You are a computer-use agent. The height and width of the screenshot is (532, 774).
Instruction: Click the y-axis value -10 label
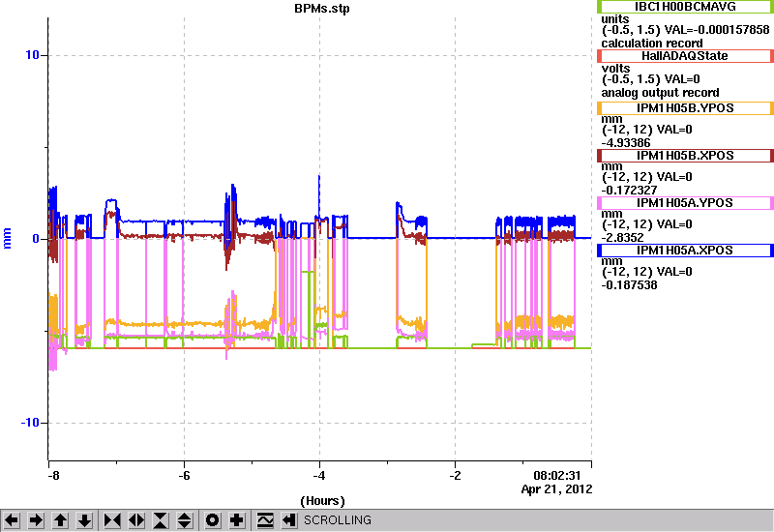(30, 423)
